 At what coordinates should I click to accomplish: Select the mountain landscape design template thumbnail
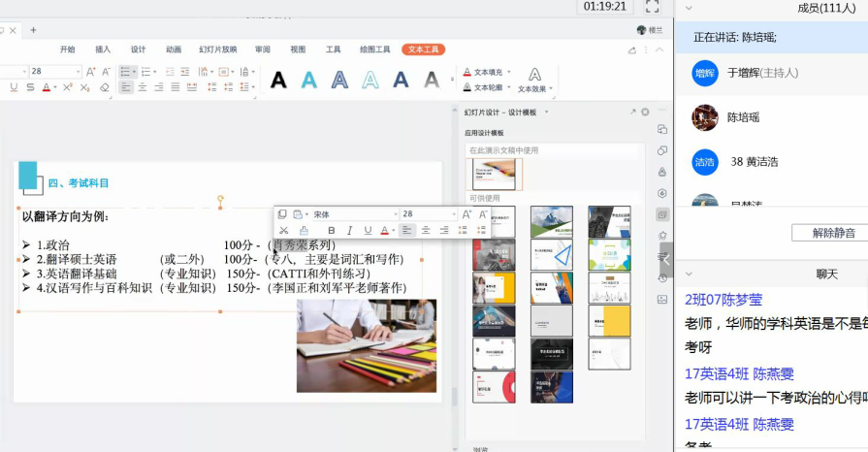(551, 222)
